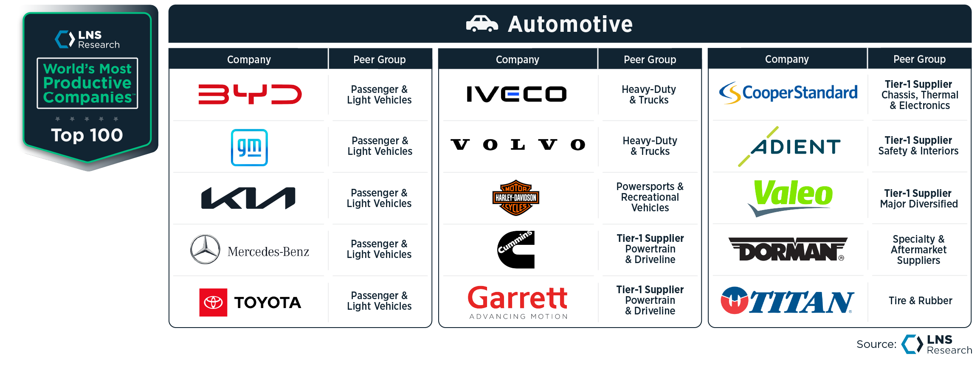Screen dimensions: 980x370
Task: Click the CooperStandard logo
Action: click(x=788, y=93)
